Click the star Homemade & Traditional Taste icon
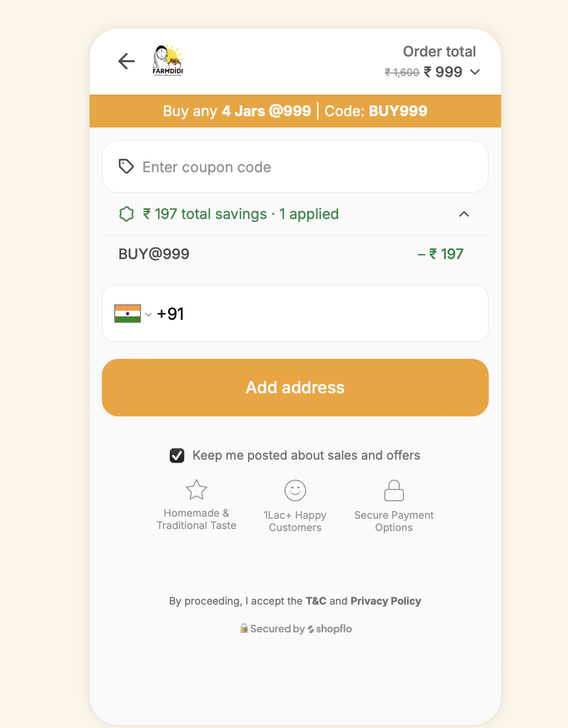This screenshot has height=728, width=568. click(197, 490)
